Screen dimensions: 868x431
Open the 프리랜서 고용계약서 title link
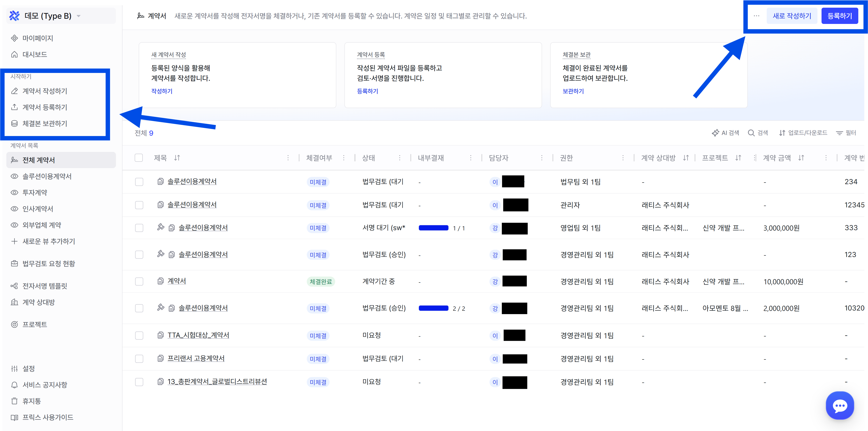click(196, 358)
